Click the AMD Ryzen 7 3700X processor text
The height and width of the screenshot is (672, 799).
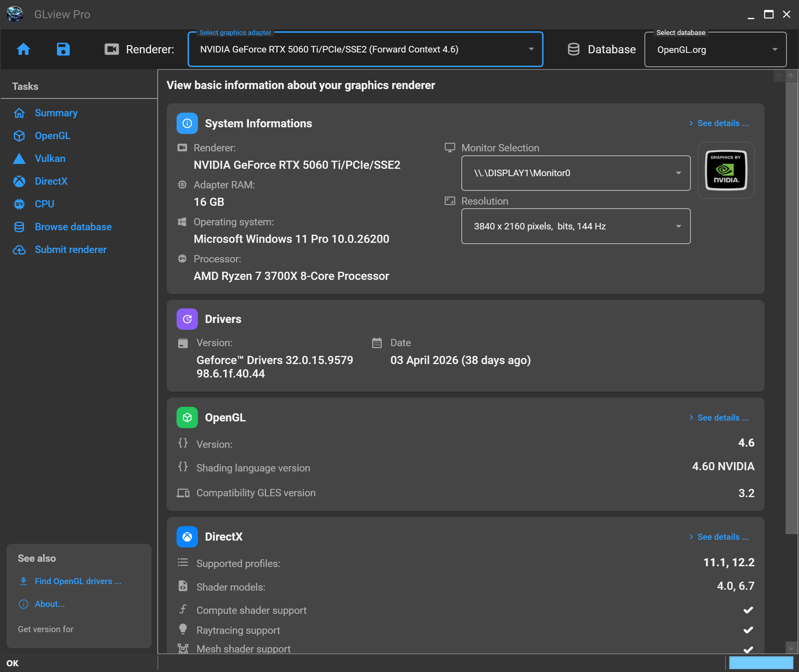point(291,276)
